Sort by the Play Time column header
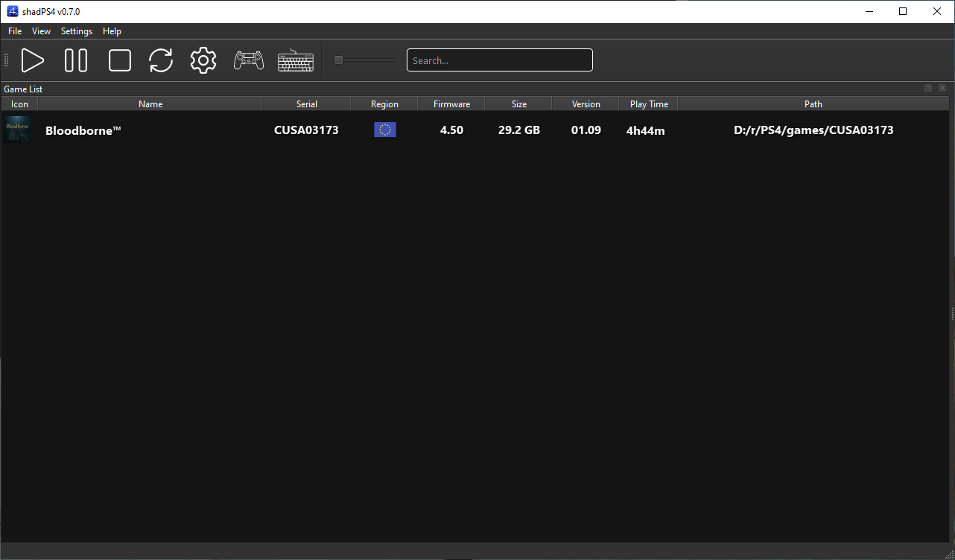The image size is (955, 560). click(x=649, y=104)
